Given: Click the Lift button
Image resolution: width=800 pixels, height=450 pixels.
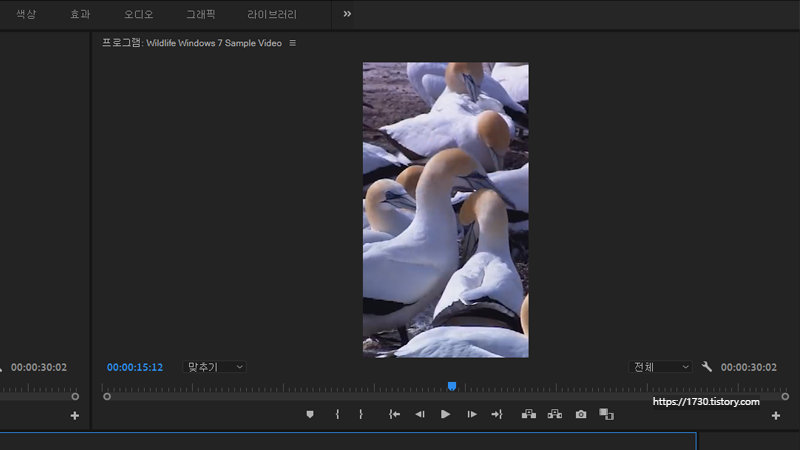Looking at the screenshot, I should point(529,414).
